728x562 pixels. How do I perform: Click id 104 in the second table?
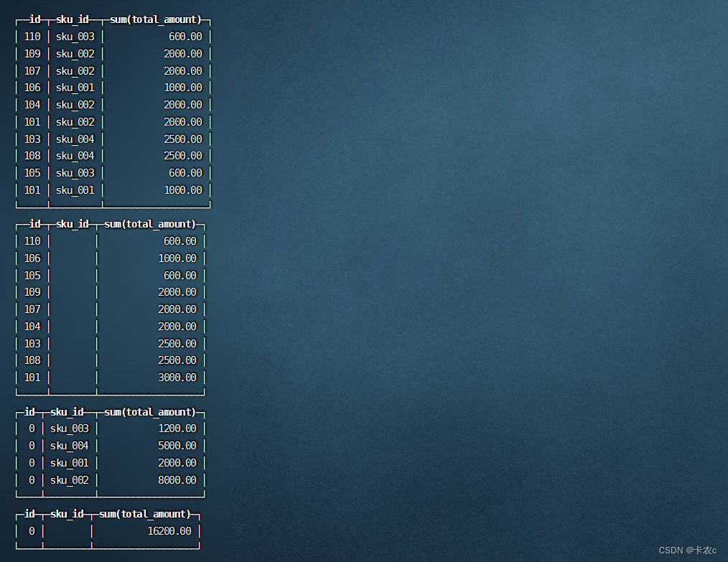pyautogui.click(x=32, y=327)
